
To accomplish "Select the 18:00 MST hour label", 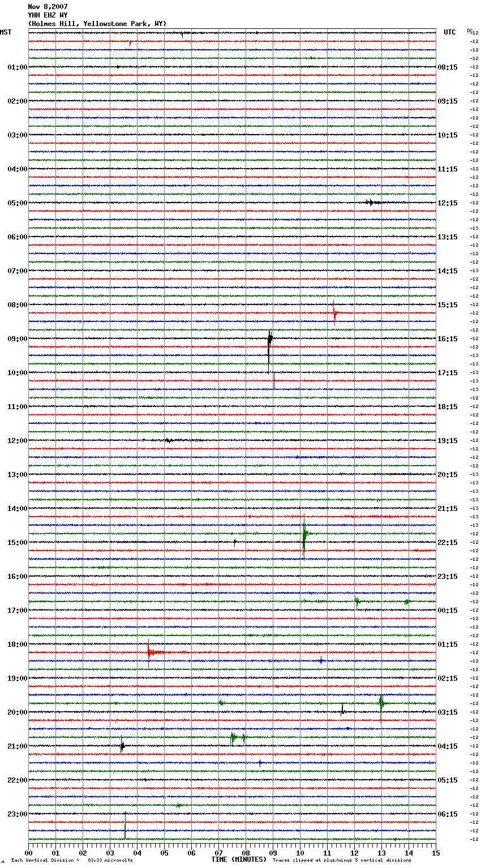I will 17,644.
